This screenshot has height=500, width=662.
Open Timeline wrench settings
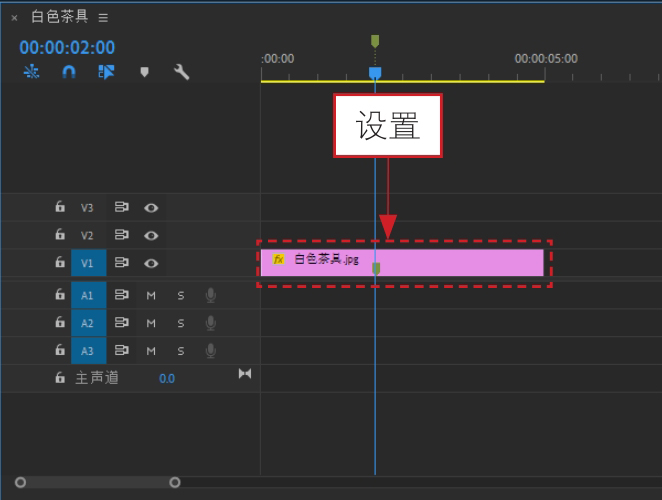(x=182, y=72)
